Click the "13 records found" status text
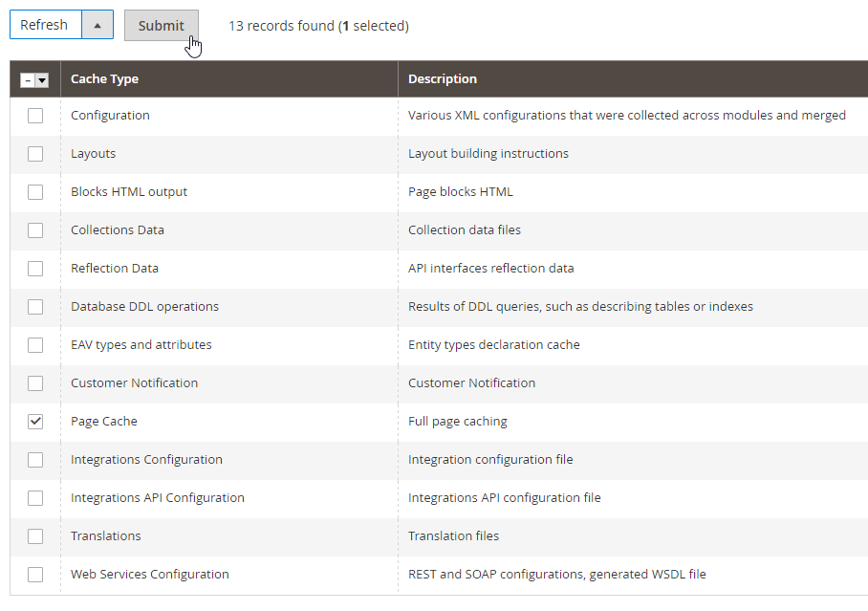Screen dimensions: 868x611 point(282,26)
